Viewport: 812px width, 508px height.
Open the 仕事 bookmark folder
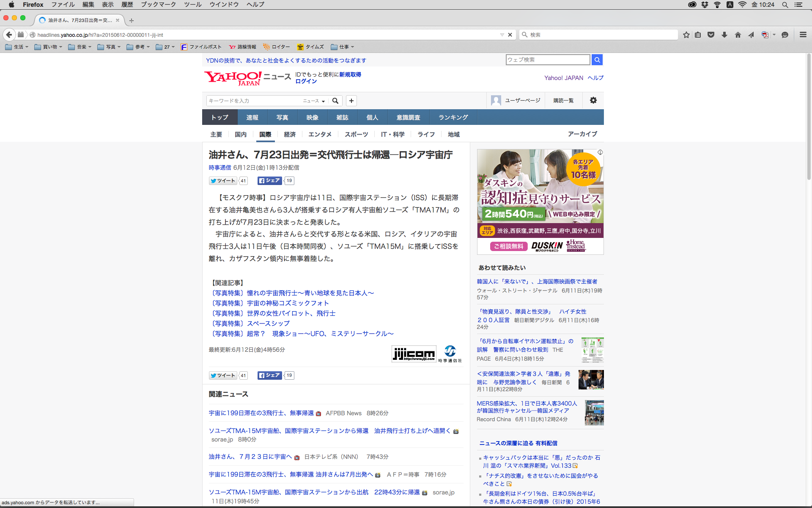[x=343, y=47]
